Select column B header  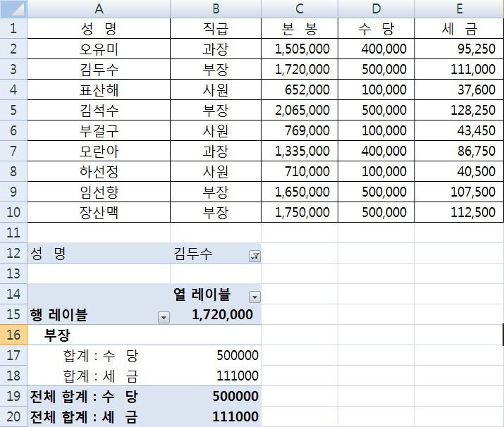click(216, 8)
